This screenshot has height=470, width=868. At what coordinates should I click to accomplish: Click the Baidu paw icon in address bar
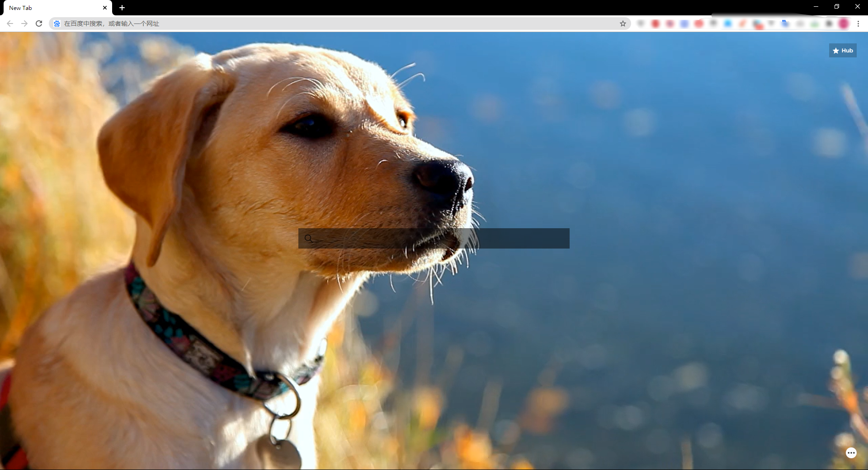click(x=57, y=23)
